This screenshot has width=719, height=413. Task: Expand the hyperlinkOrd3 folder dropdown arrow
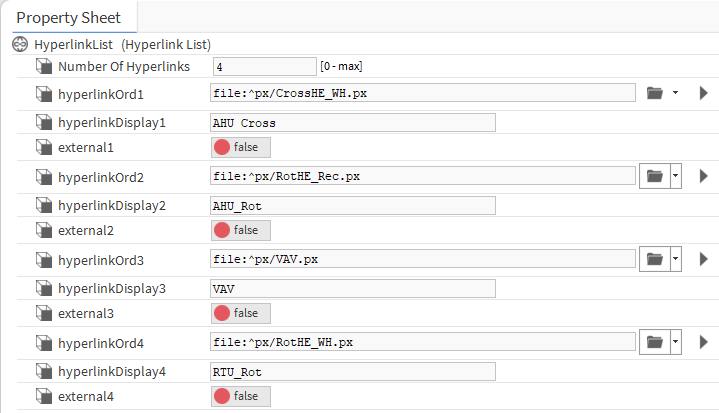(x=677, y=259)
